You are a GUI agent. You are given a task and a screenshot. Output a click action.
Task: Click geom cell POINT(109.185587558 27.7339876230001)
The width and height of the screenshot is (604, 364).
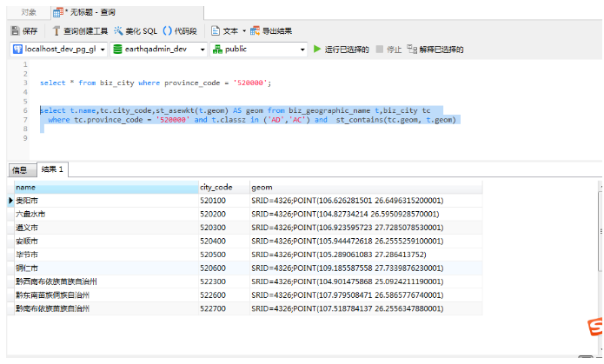click(366, 268)
